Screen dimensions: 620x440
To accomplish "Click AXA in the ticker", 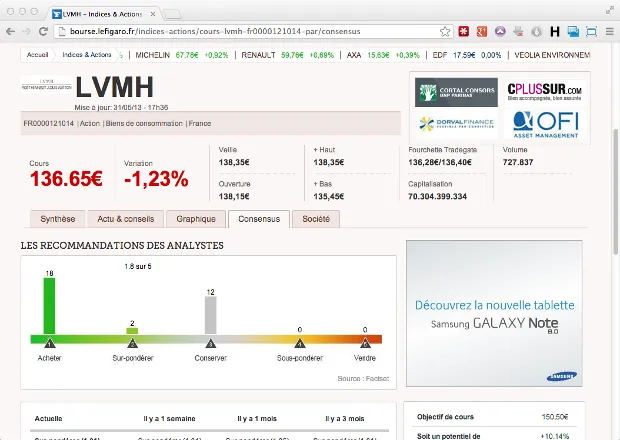I will point(354,55).
